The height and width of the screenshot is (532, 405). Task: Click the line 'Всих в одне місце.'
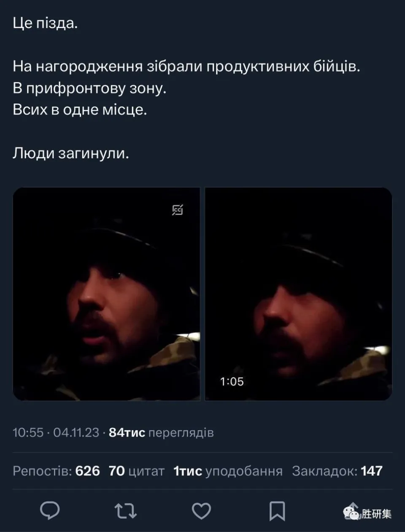[80, 110]
